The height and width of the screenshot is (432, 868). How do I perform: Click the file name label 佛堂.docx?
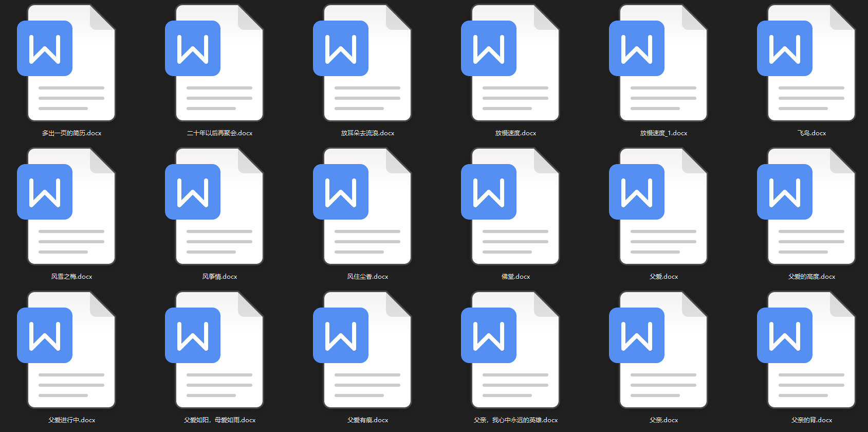pos(516,277)
